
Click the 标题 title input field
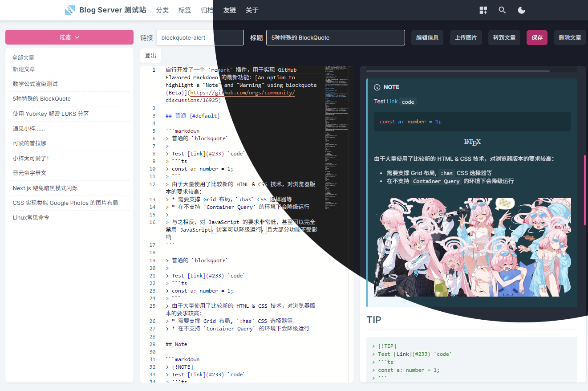pos(336,37)
